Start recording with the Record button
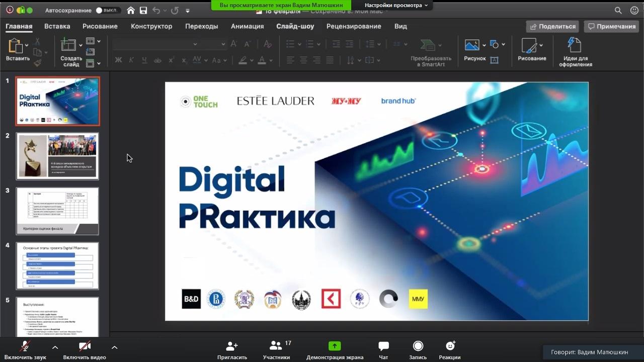Image resolution: width=644 pixels, height=362 pixels. [418, 346]
